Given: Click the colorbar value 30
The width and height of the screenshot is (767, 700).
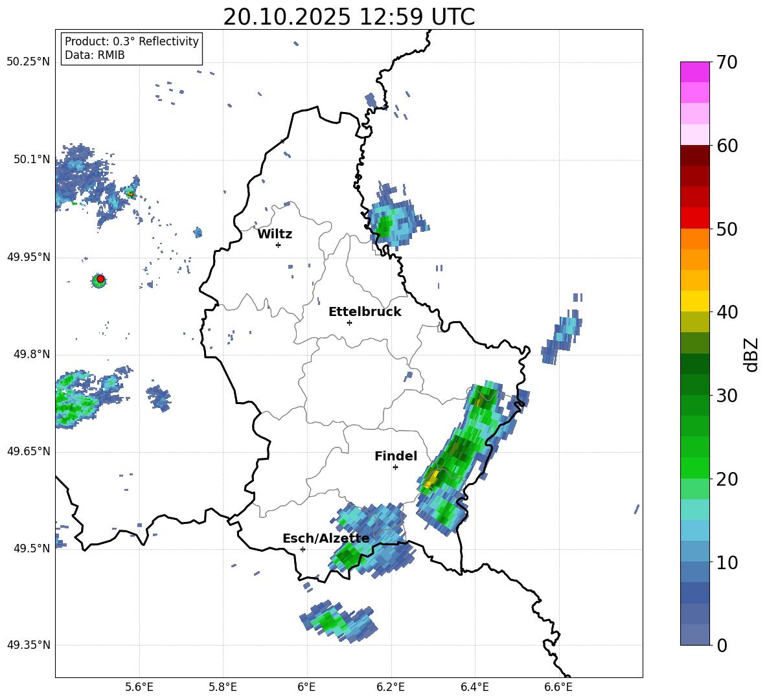Looking at the screenshot, I should click(x=727, y=396).
